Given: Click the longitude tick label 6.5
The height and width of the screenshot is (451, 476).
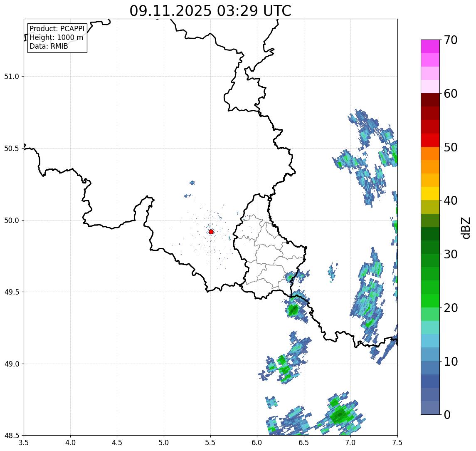Looking at the screenshot, I should 304,443.
